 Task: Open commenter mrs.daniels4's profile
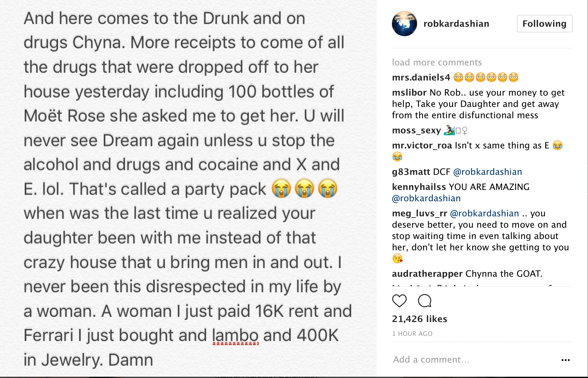[x=421, y=77]
